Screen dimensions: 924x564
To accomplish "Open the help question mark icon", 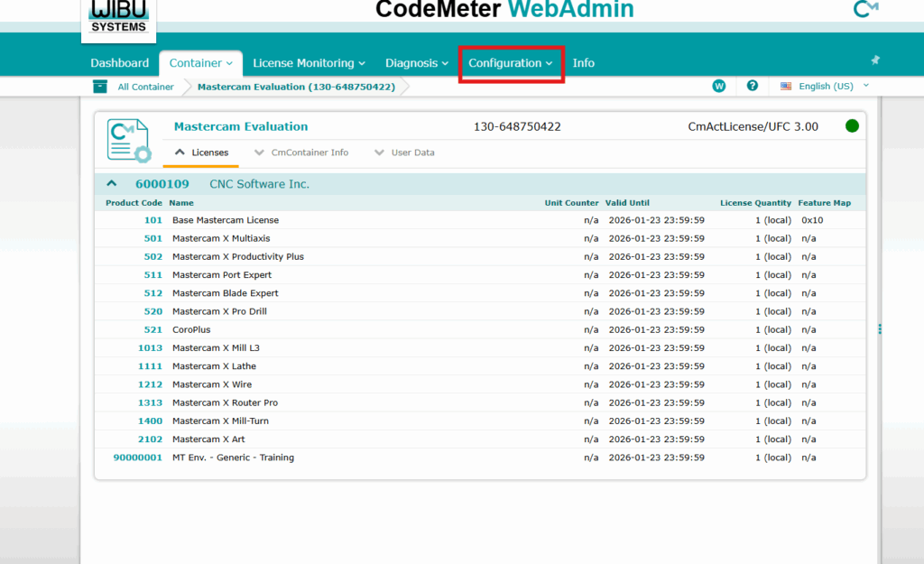I will click(752, 86).
